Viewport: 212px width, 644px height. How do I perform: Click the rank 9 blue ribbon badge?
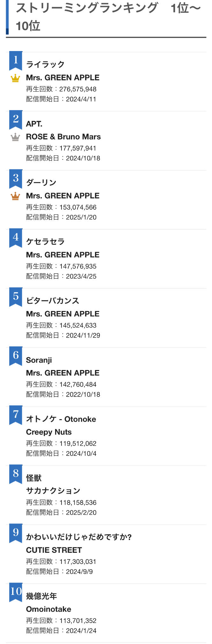16,533
